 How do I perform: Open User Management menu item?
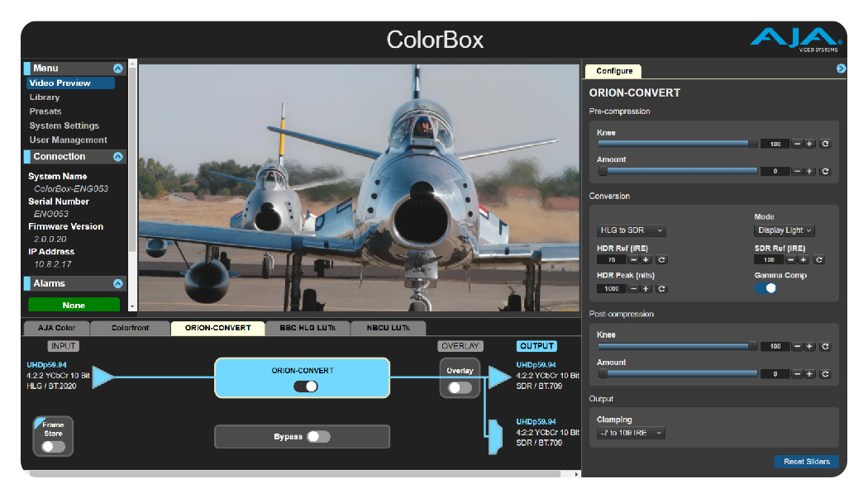[68, 140]
